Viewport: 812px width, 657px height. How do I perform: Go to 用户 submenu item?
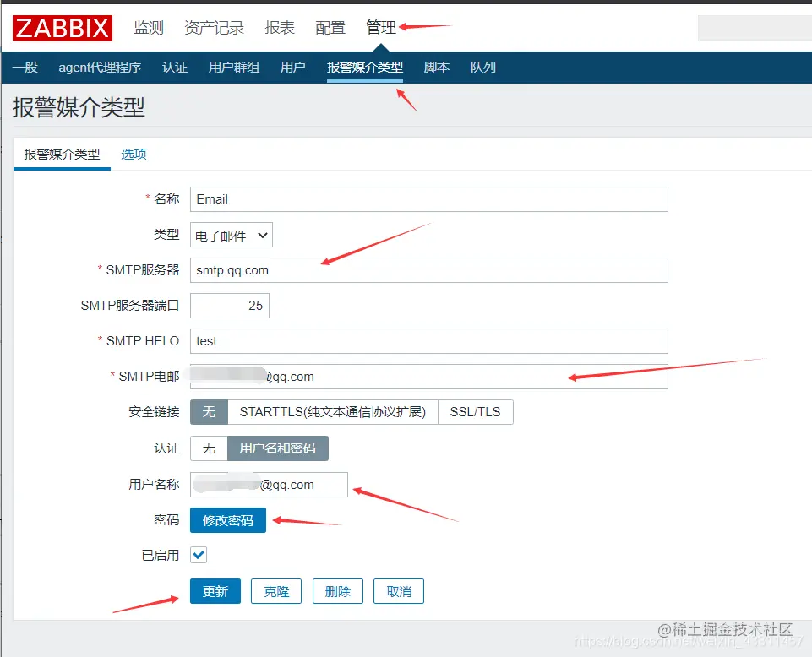tap(292, 68)
